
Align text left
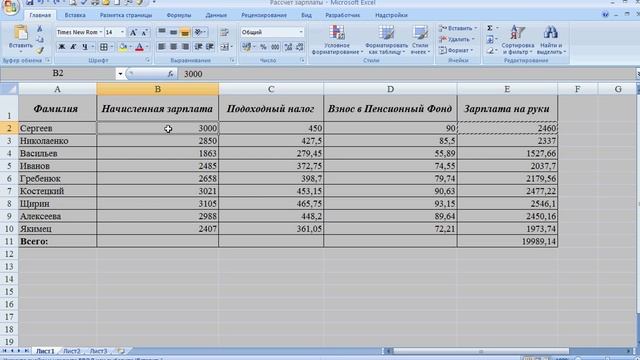162,47
